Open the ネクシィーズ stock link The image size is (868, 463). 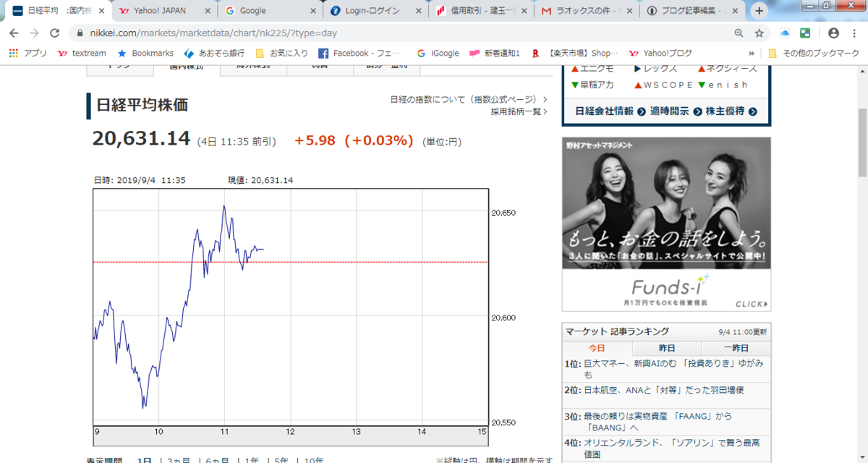point(727,69)
